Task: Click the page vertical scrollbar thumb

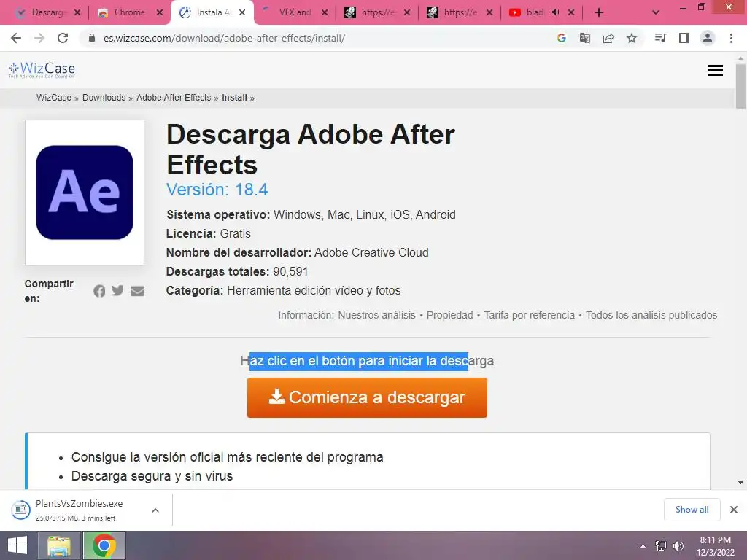Action: click(740, 87)
